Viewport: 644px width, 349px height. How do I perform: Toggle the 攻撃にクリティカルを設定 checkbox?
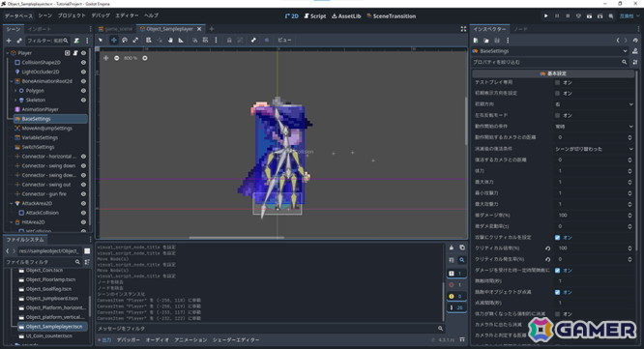(x=557, y=237)
